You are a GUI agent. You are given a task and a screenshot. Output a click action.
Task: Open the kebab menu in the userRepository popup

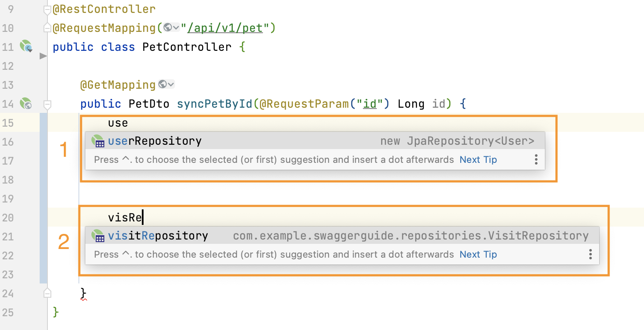coord(536,159)
